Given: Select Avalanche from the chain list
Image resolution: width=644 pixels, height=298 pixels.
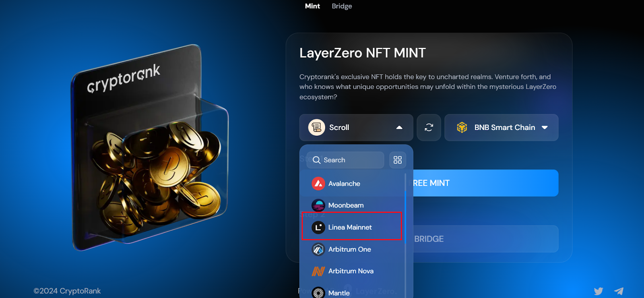Looking at the screenshot, I should [x=353, y=184].
